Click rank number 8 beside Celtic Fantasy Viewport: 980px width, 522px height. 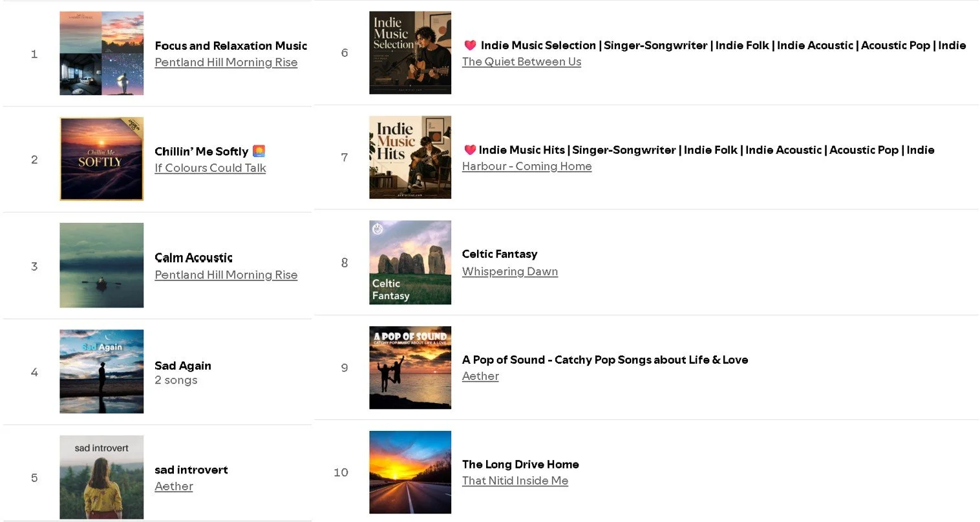[345, 263]
